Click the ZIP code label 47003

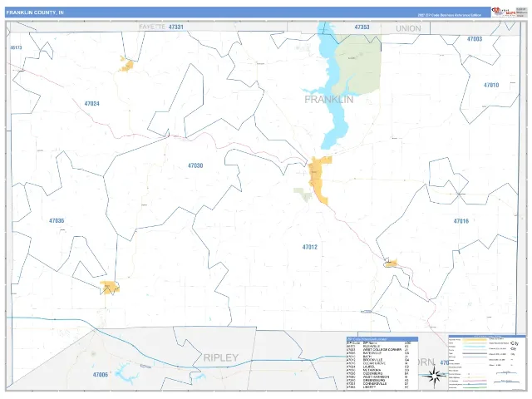coord(475,39)
